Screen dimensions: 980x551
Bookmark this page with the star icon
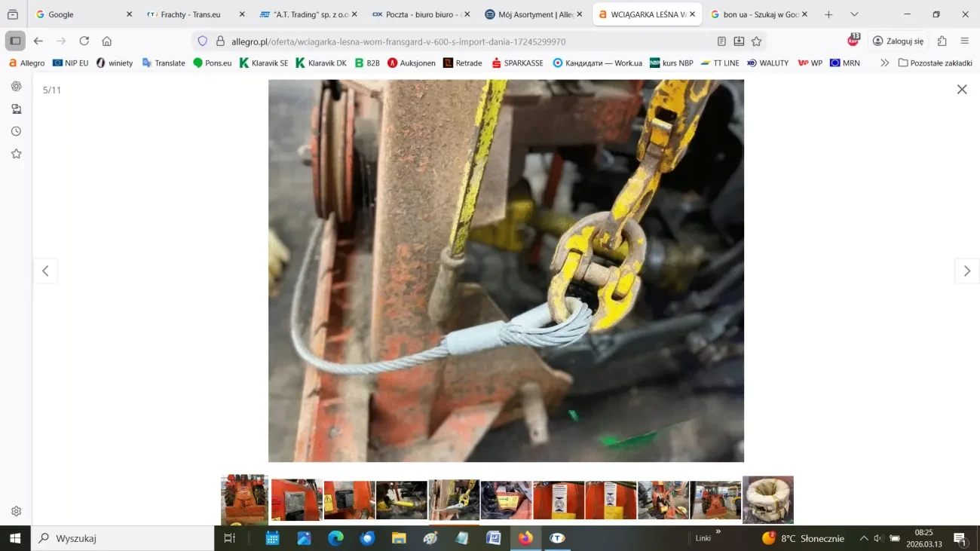(x=756, y=41)
